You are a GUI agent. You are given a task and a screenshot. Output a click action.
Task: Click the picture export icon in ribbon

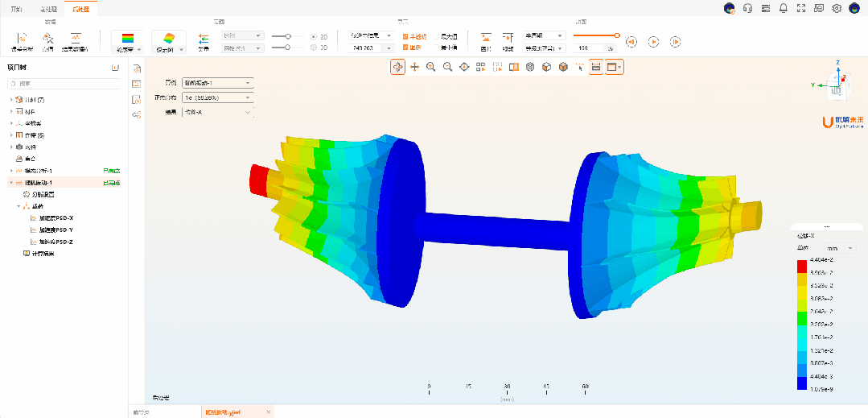click(486, 38)
